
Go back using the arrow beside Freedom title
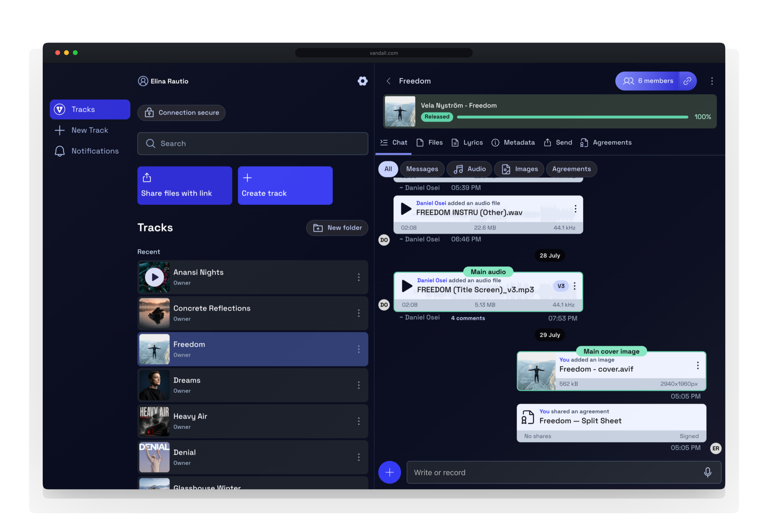point(388,81)
